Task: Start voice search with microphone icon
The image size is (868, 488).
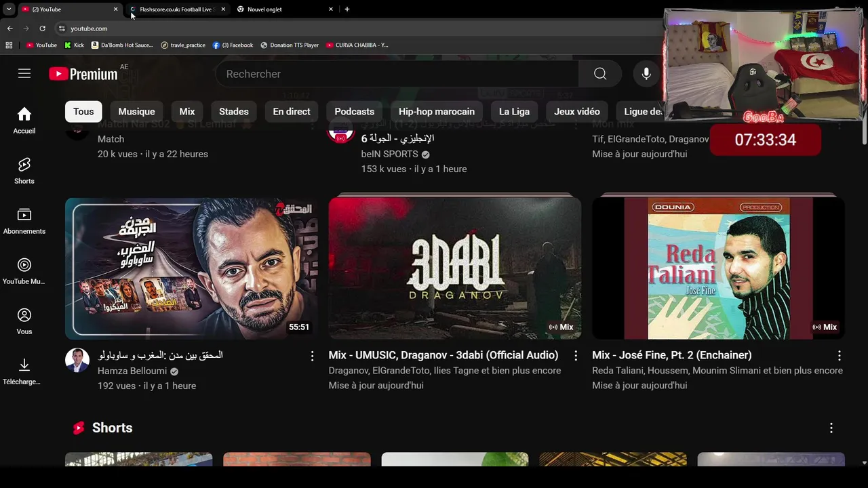Action: pyautogui.click(x=646, y=74)
